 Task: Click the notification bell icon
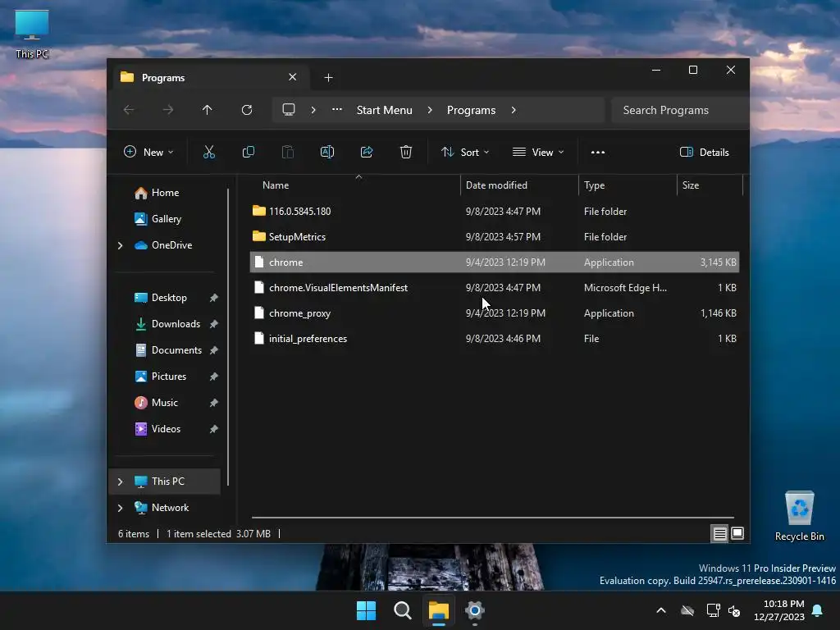818,610
